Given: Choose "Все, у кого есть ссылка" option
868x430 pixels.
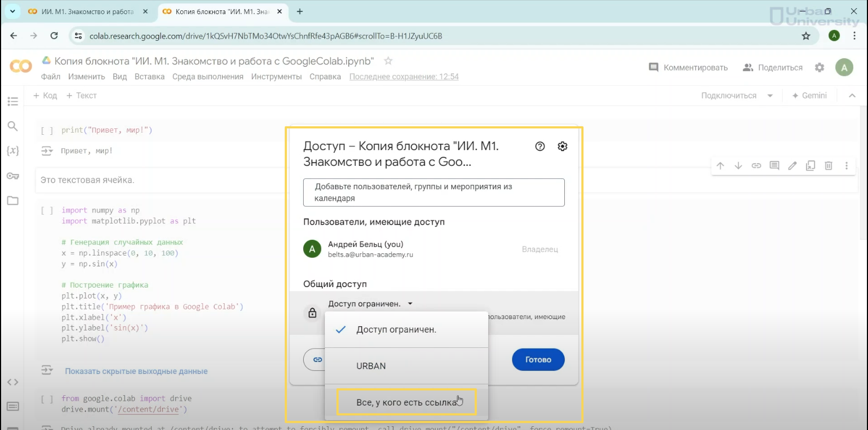Looking at the screenshot, I should (x=407, y=402).
